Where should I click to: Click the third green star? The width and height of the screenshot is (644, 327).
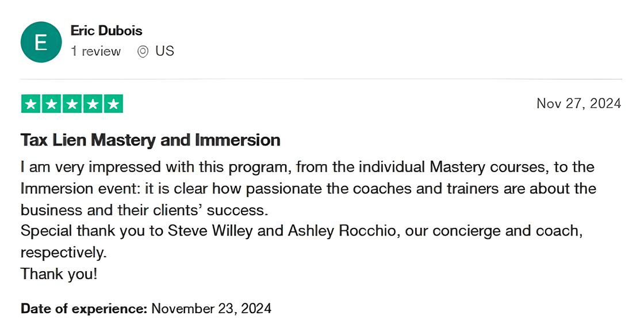pos(72,104)
